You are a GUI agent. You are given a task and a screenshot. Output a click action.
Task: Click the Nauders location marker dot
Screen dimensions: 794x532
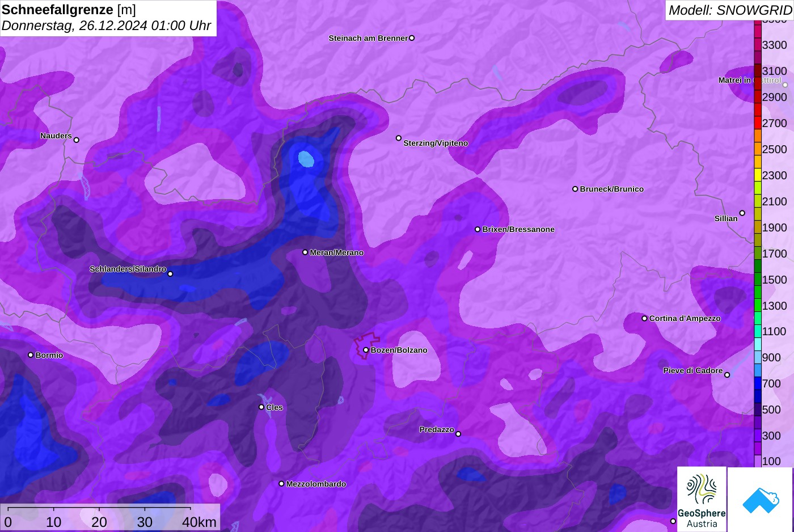77,140
